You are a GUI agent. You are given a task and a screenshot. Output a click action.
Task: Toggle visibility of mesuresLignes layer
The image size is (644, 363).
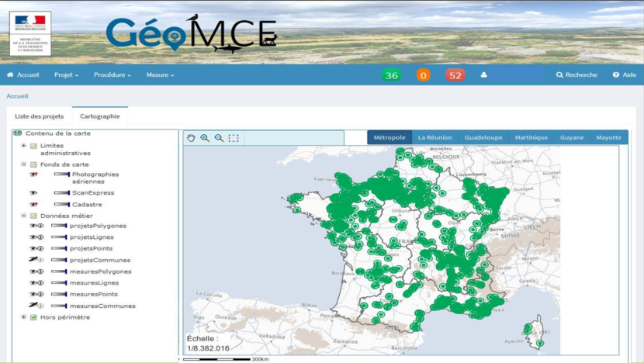[x=33, y=282]
